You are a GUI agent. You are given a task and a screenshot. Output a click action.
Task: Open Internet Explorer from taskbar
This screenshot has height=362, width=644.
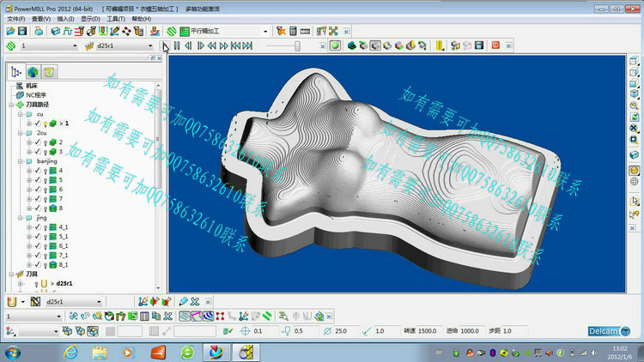tap(71, 353)
